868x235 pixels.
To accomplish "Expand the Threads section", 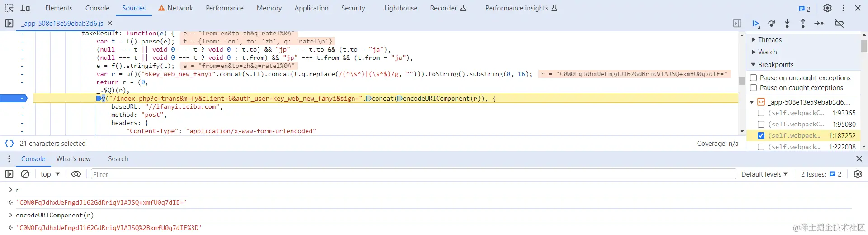I will tap(753, 40).
